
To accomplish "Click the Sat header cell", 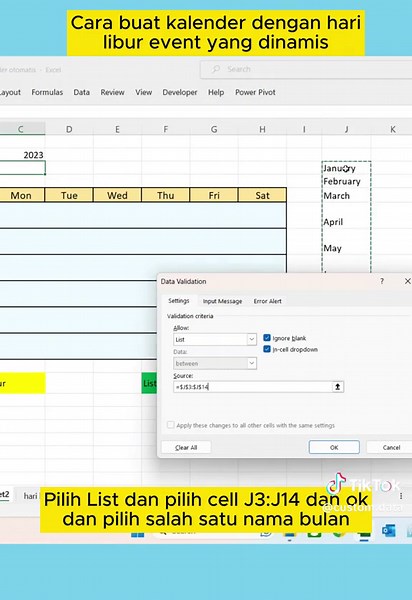I will pyautogui.click(x=262, y=196).
